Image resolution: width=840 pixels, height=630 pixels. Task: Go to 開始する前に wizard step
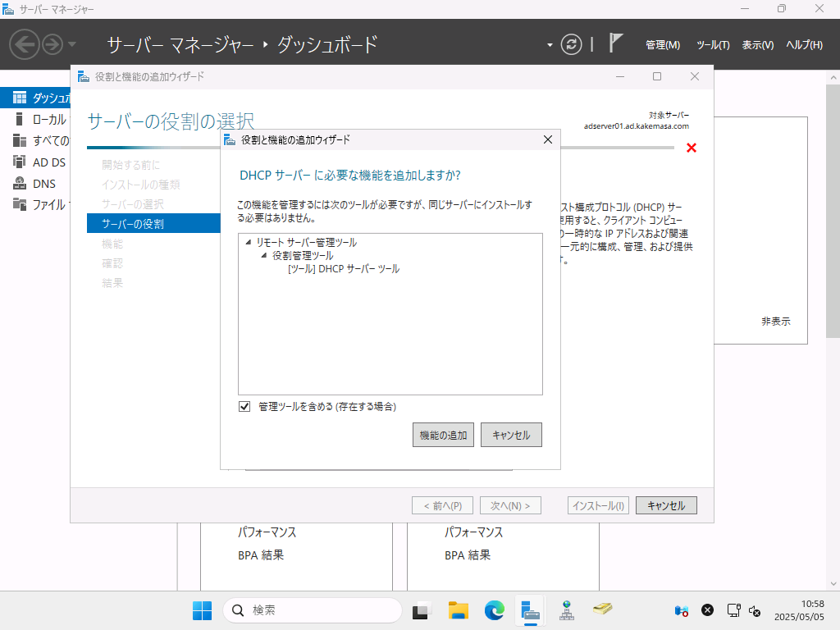click(130, 165)
